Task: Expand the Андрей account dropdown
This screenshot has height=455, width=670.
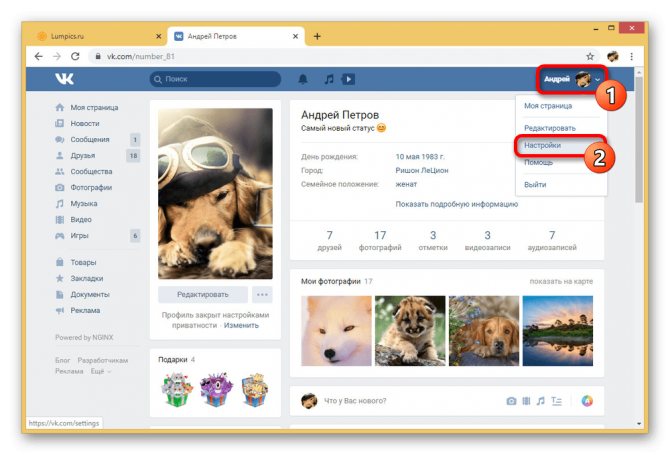Action: (572, 79)
